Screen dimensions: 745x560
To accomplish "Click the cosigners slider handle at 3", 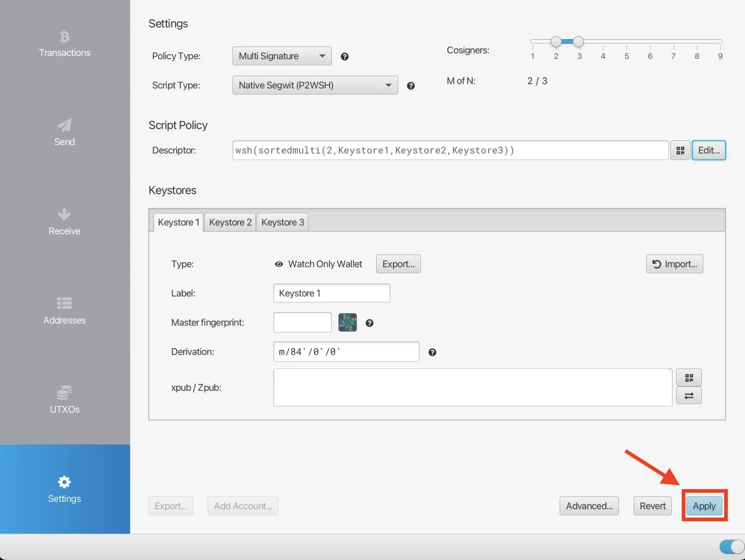I will (578, 42).
